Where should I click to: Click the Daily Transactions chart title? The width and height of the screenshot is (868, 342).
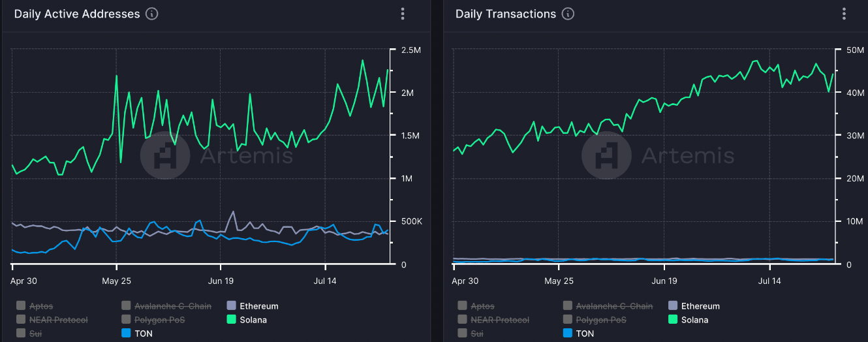click(x=506, y=14)
